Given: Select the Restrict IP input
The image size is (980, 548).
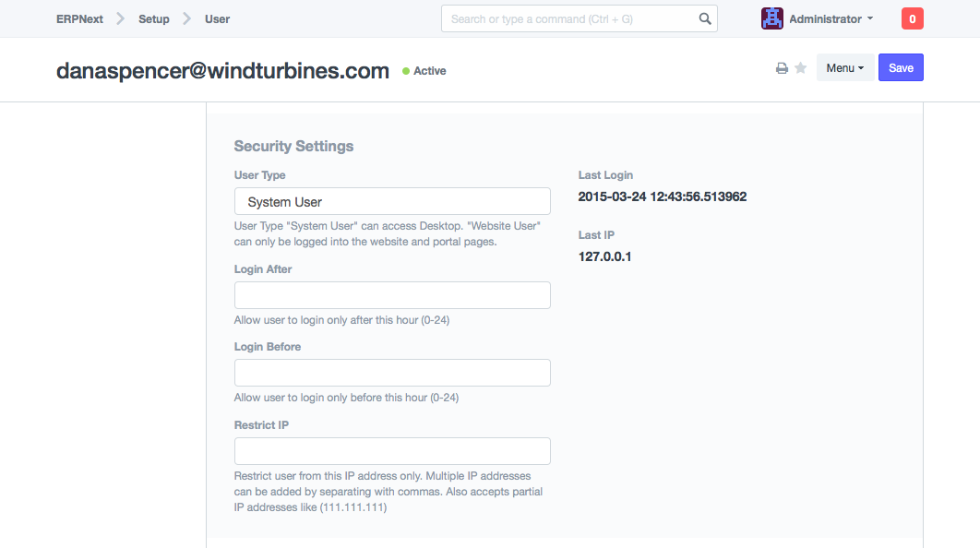Looking at the screenshot, I should [x=392, y=451].
